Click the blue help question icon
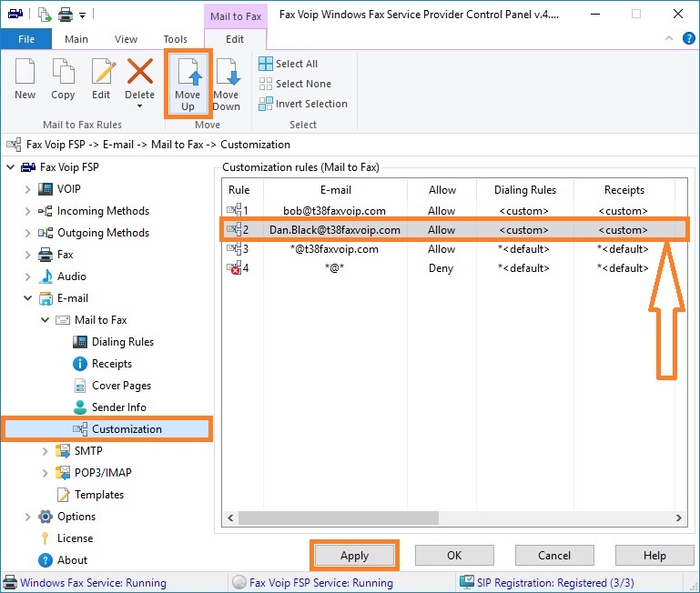Screen dimensions: 700x593 click(x=689, y=38)
